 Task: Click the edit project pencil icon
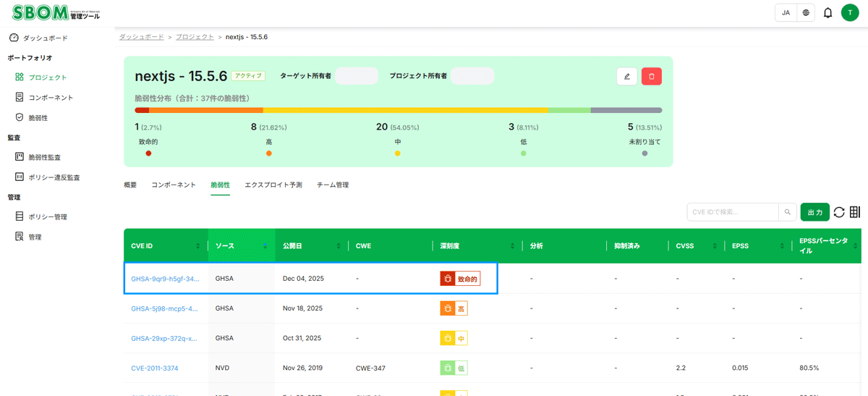tap(626, 76)
